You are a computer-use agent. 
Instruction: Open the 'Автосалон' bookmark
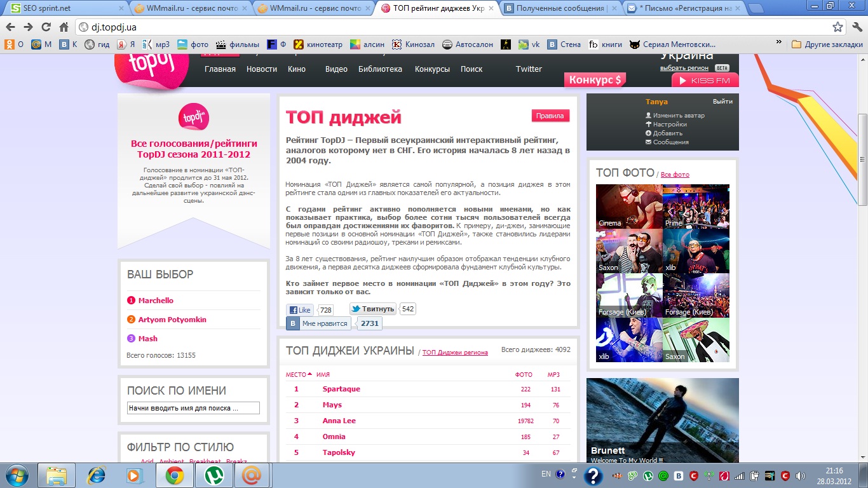(468, 44)
